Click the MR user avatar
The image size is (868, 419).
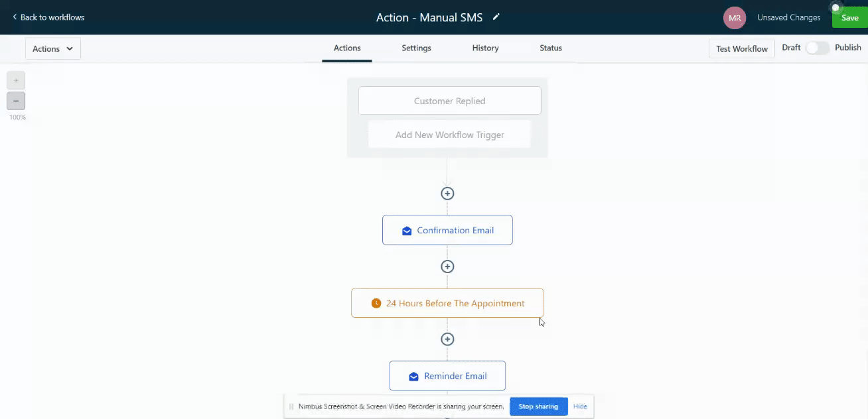pyautogui.click(x=735, y=18)
